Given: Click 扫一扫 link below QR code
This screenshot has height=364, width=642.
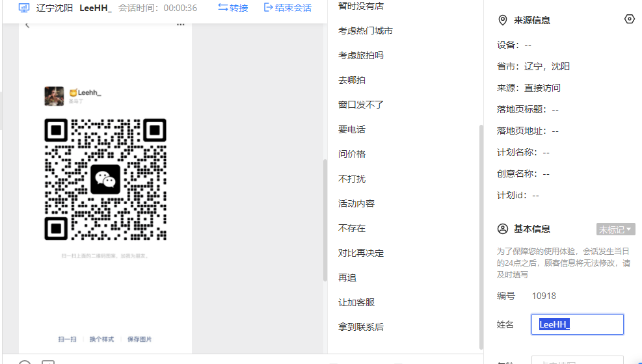Looking at the screenshot, I should pyautogui.click(x=67, y=339).
